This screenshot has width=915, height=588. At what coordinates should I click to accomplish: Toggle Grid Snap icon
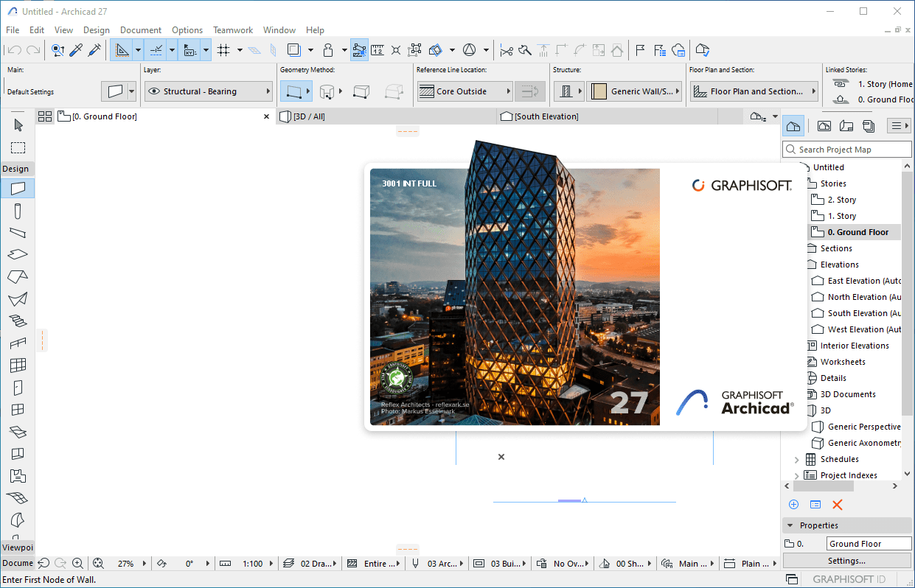(x=225, y=50)
